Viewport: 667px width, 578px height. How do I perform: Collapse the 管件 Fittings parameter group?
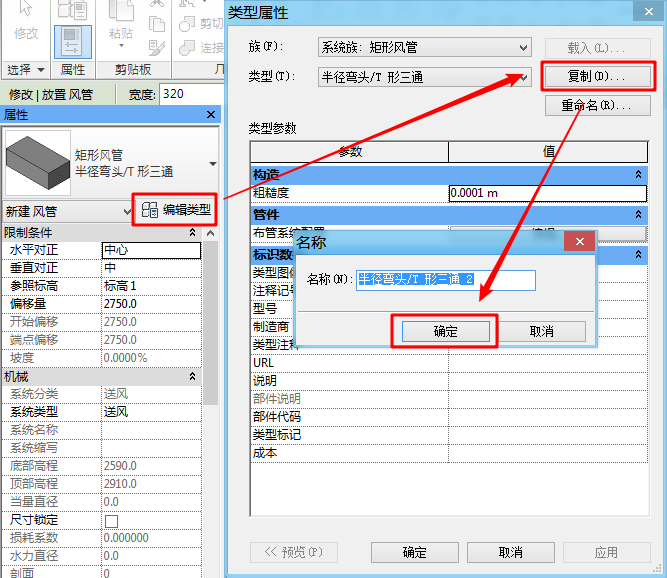(638, 214)
